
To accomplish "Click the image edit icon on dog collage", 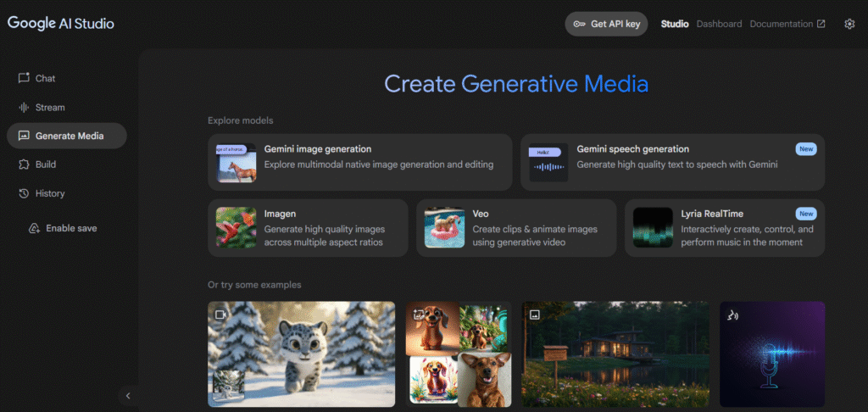I will pos(419,314).
